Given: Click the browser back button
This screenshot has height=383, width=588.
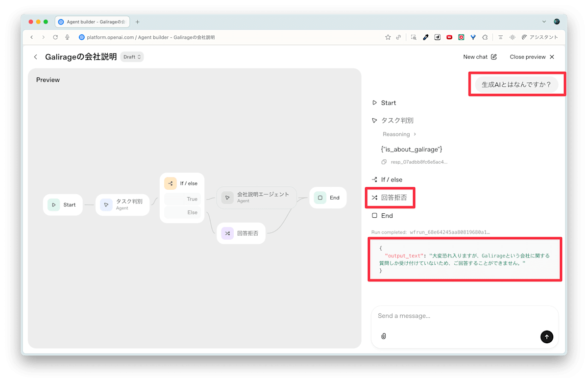Looking at the screenshot, I should pos(32,37).
